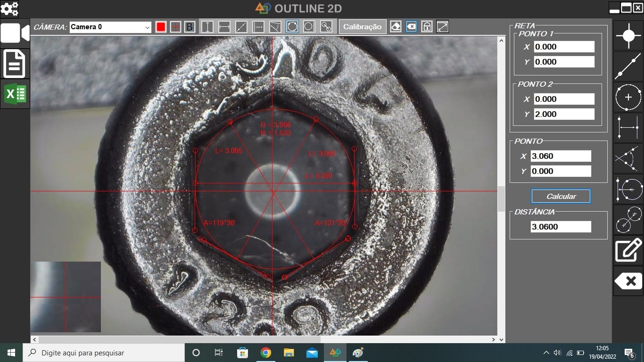Click the Calibração button

tap(362, 27)
